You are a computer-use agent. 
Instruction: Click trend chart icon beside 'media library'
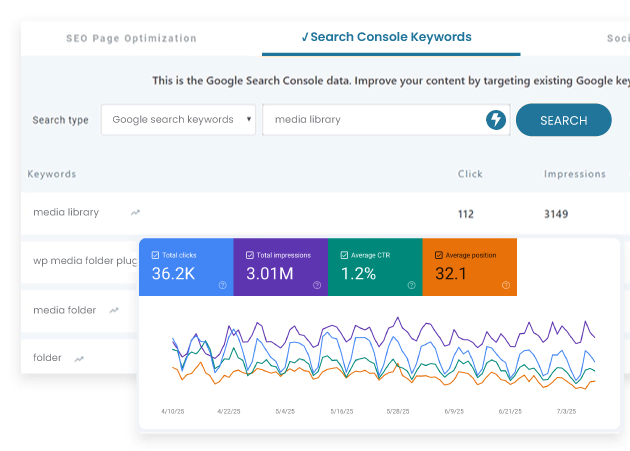[x=135, y=212]
